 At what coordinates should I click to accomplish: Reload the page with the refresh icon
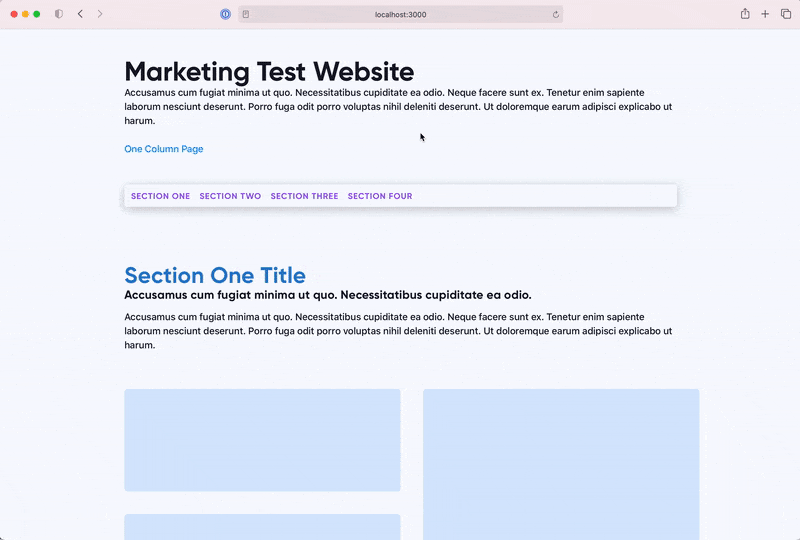(556, 14)
